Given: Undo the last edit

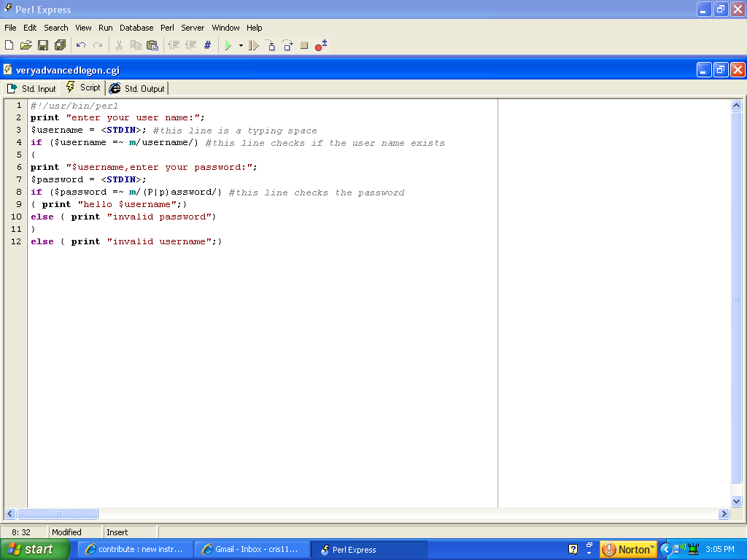Looking at the screenshot, I should pyautogui.click(x=80, y=44).
